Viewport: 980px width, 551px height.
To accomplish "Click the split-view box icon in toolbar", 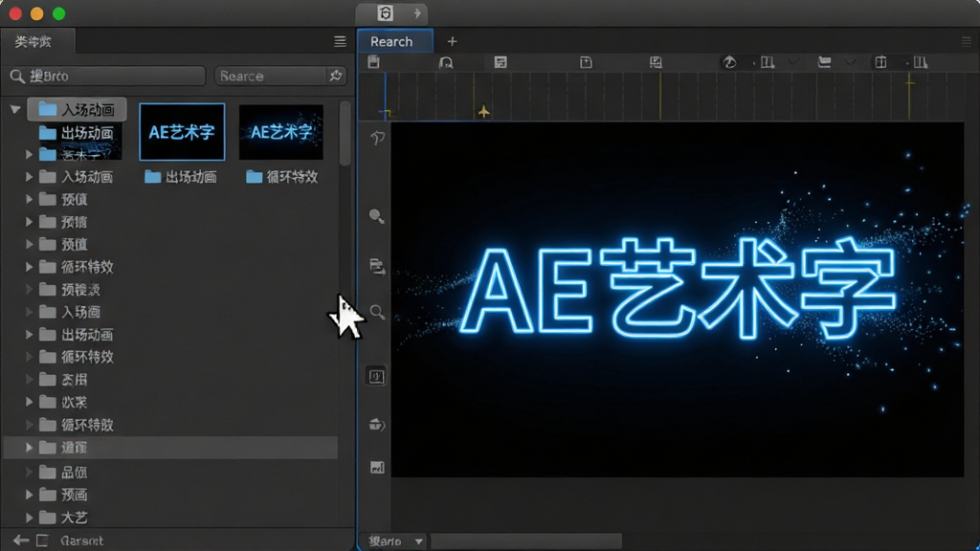I will [x=880, y=62].
